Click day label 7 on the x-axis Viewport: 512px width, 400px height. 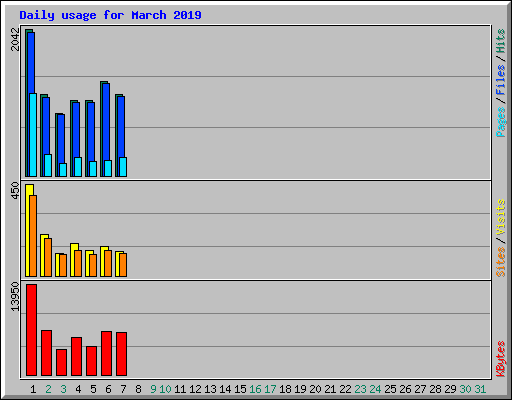point(123,389)
